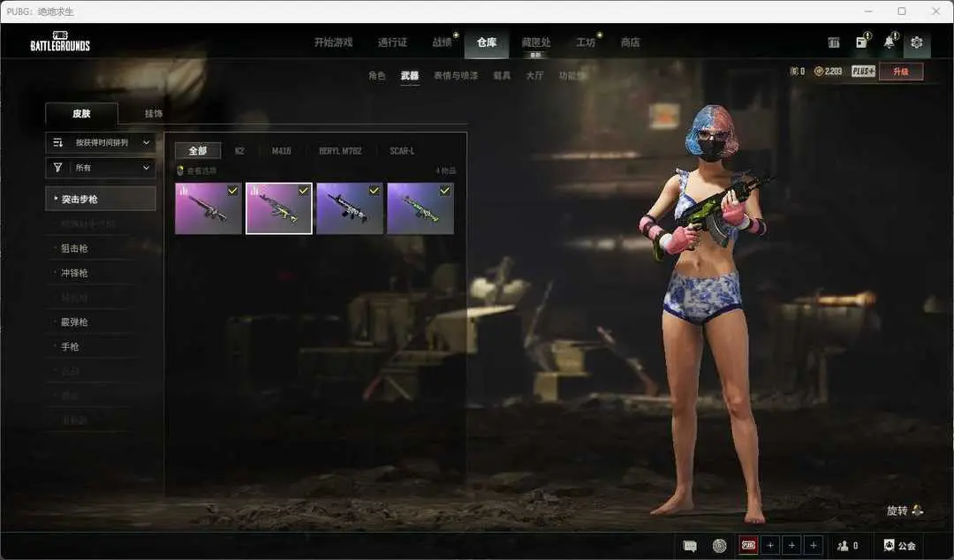
Task: Open the 藏匿处 hideout tab
Action: tap(536, 42)
